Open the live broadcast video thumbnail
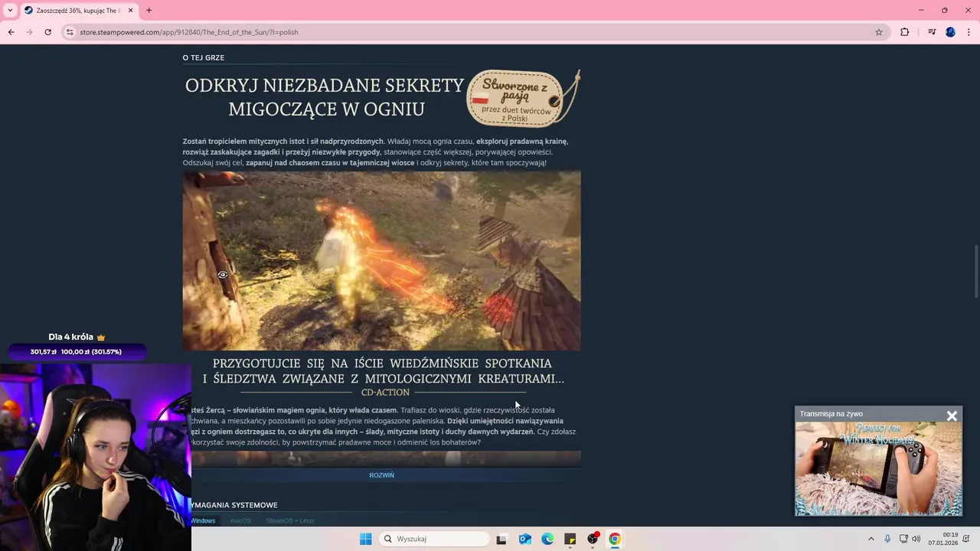This screenshot has width=980, height=551. (x=878, y=468)
